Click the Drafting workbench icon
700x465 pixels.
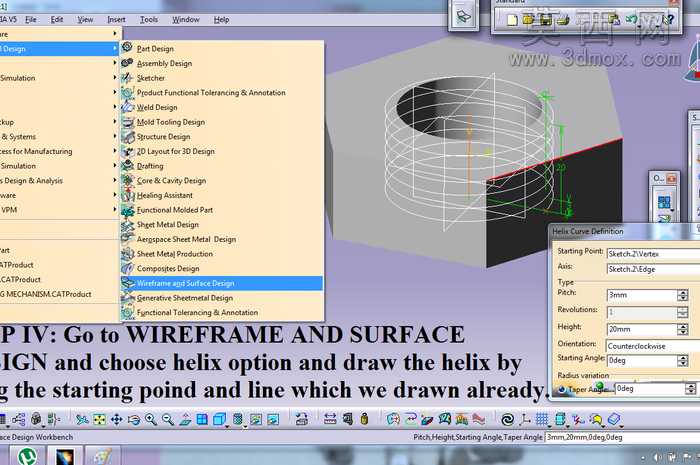coord(128,166)
